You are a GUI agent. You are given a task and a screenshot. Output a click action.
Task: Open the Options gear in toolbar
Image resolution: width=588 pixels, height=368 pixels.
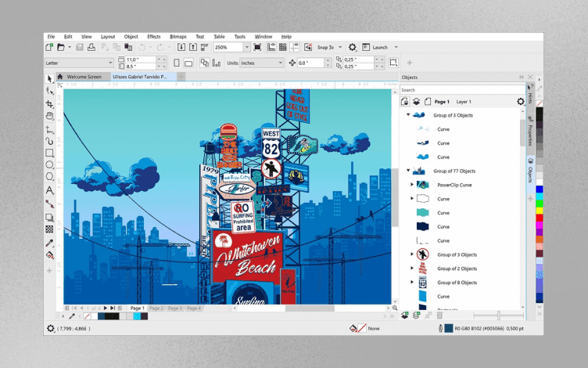pyautogui.click(x=352, y=47)
